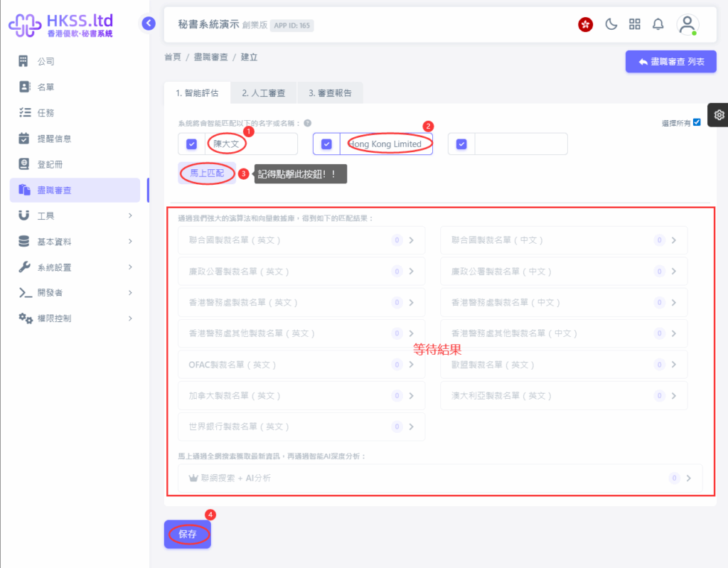Open the notifications bell
The width and height of the screenshot is (728, 568).
[x=658, y=25]
